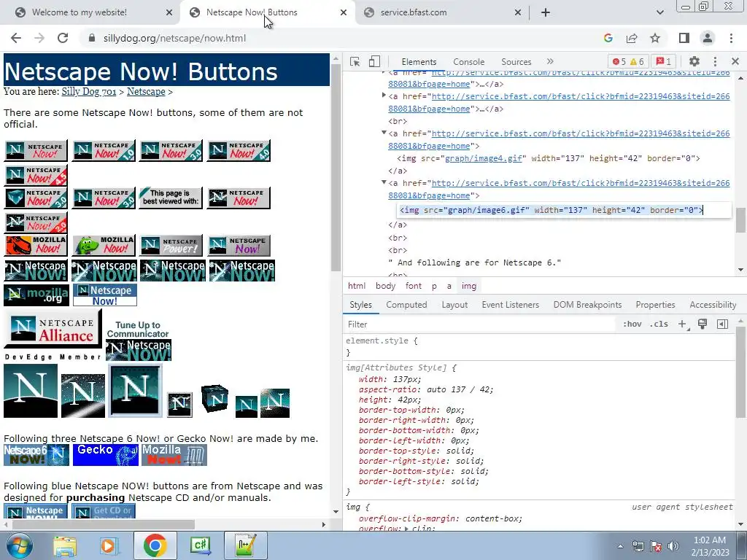Collapse the anchor node containing image4.gif
The image size is (747, 560).
pyautogui.click(x=384, y=133)
